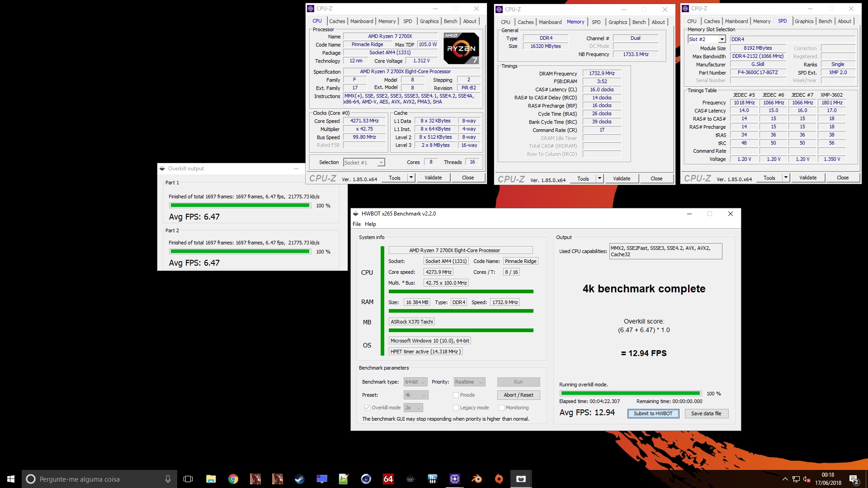868x488 pixels.
Task: Click Validate in CPU-Z CPU window
Action: click(x=433, y=178)
